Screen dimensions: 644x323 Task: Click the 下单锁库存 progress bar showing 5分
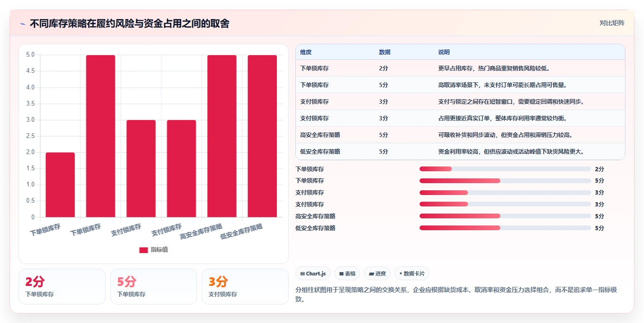tap(505, 181)
